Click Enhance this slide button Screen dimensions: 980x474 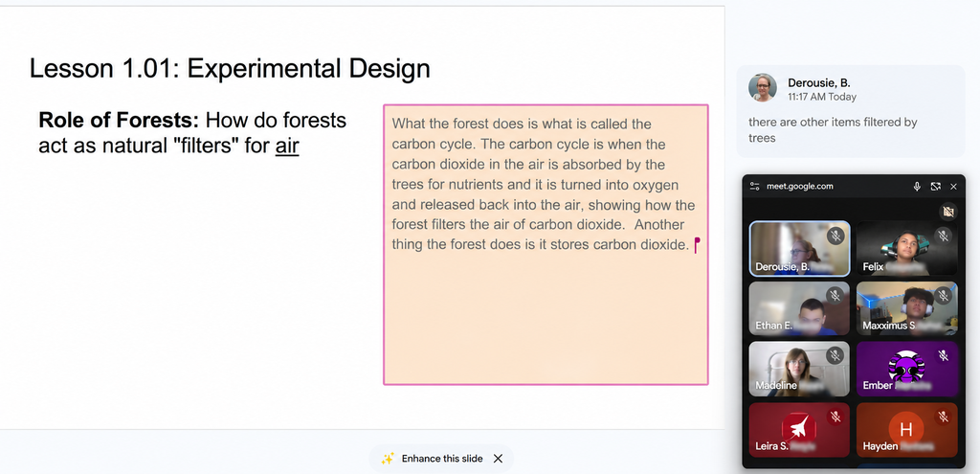[441, 459]
